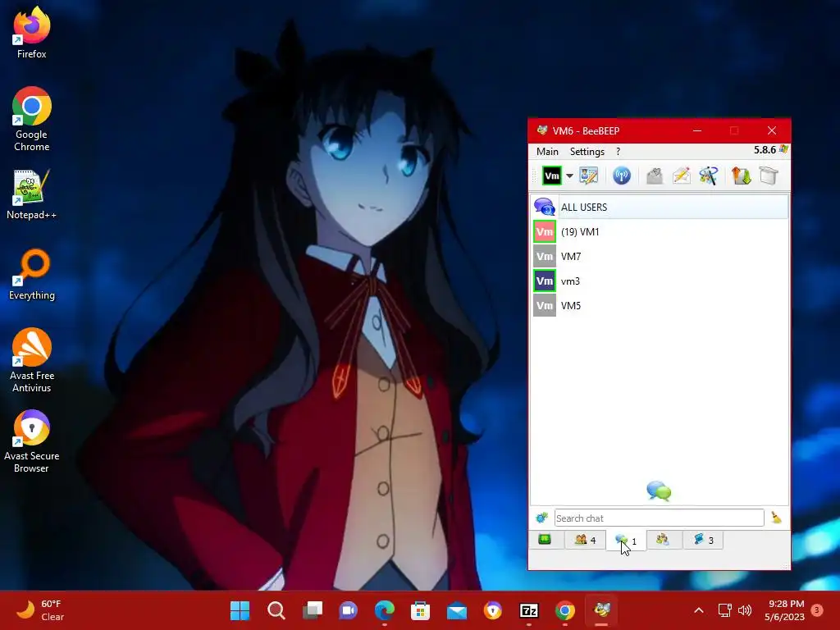Click the gray open box toolbar icon
840x630 pixels.
pyautogui.click(x=768, y=176)
